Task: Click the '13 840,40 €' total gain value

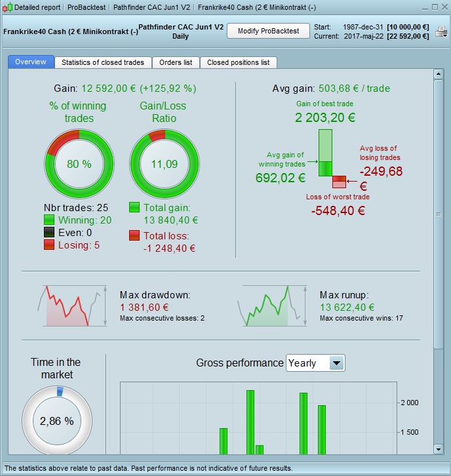Action: 171,220
